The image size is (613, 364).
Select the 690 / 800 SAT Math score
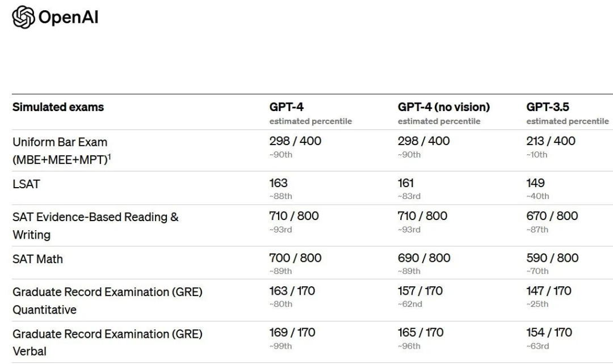tap(424, 258)
